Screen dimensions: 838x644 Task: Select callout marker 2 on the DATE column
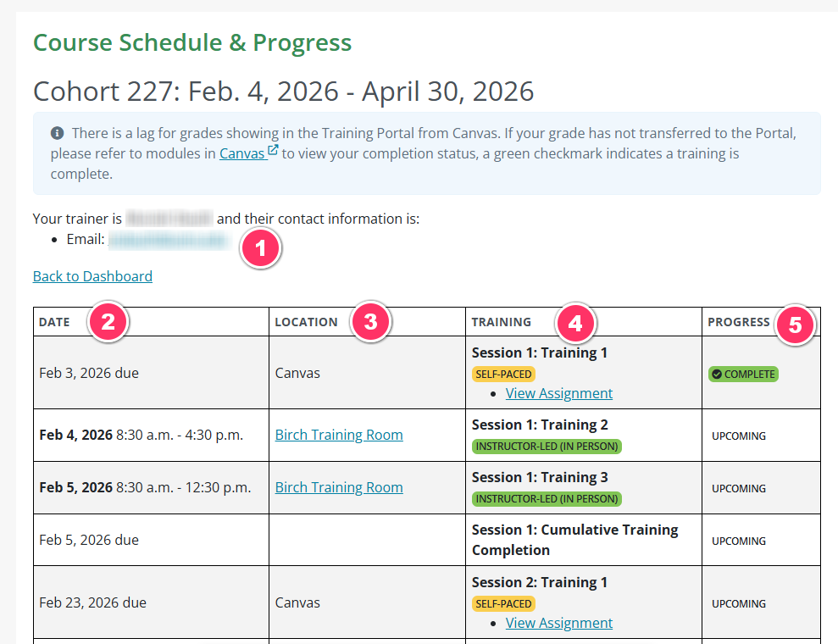(x=108, y=322)
